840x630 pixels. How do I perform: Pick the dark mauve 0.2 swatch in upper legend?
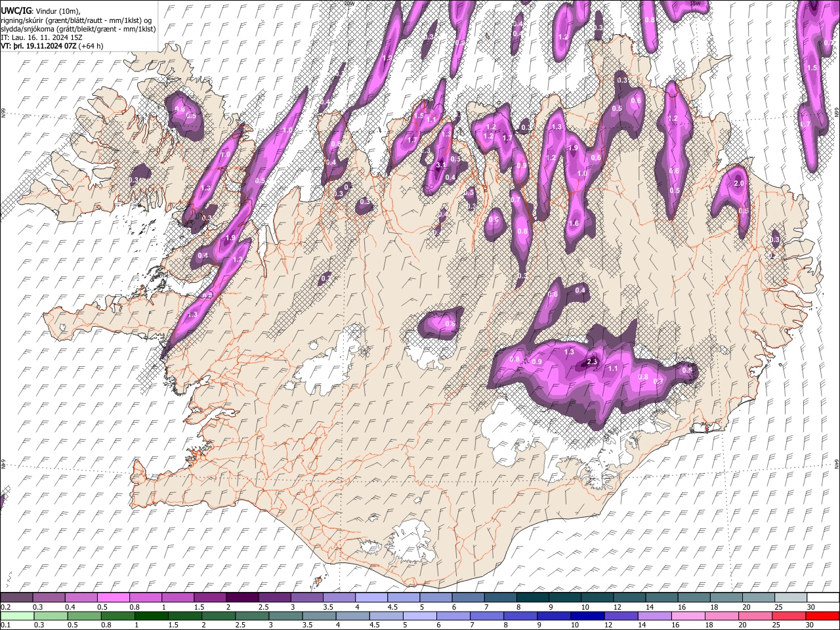tap(16, 597)
